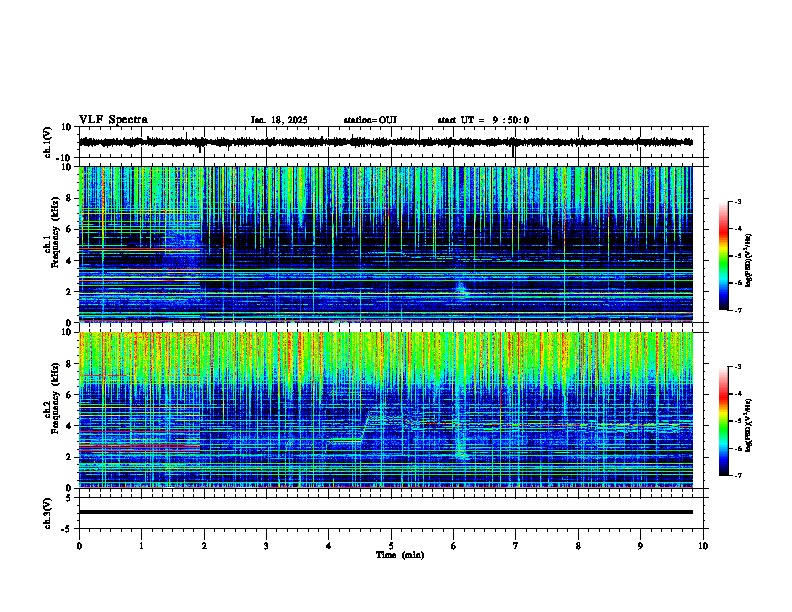This screenshot has width=792, height=612.
Task: Click the "ch.3(V)" axis label
Action: pos(48,513)
